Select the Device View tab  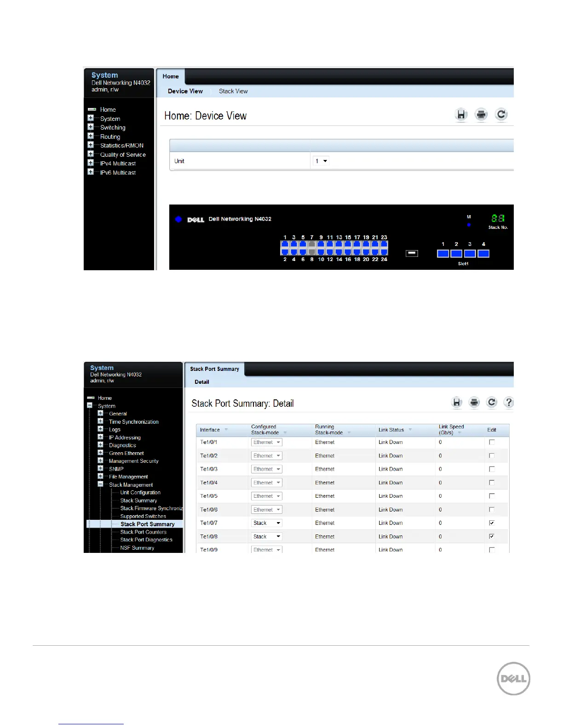tap(185, 91)
